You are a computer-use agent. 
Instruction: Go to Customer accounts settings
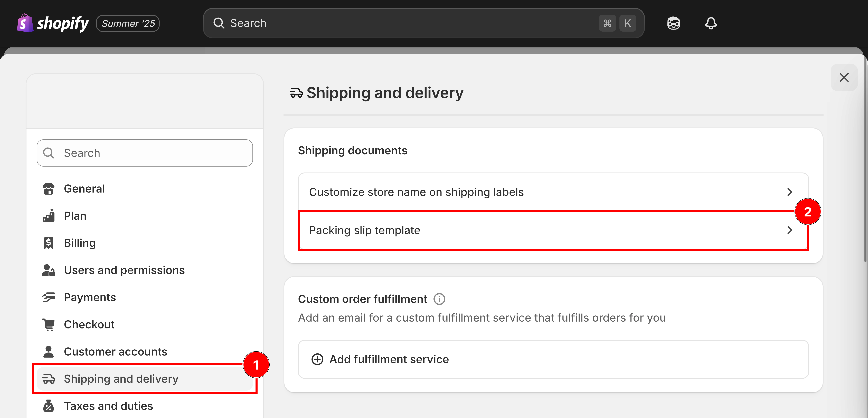click(x=145, y=352)
